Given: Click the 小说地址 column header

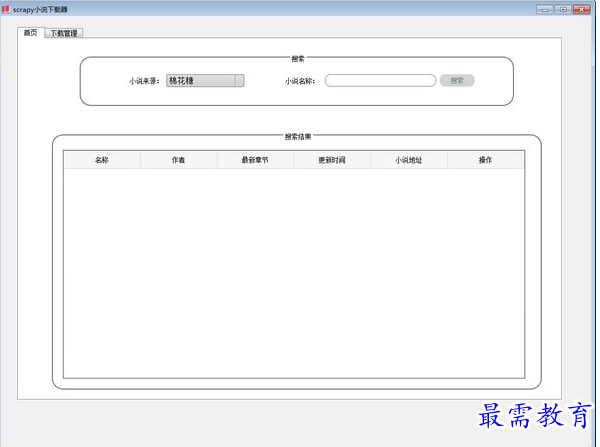Looking at the screenshot, I should [409, 160].
